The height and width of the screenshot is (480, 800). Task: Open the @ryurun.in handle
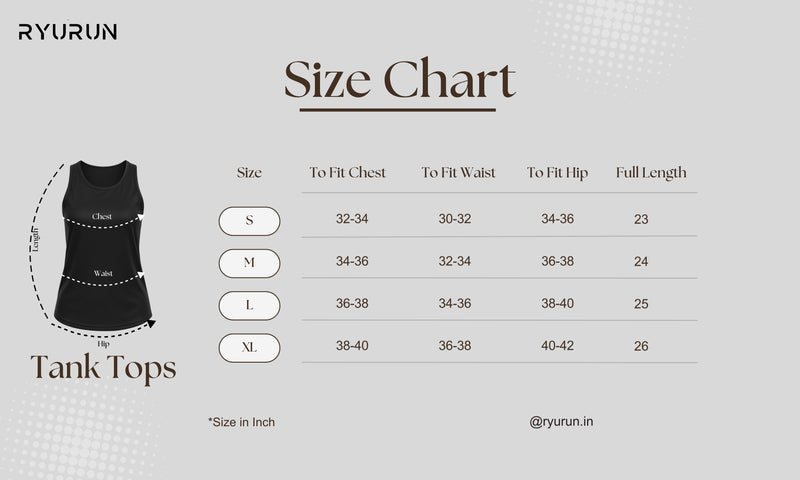coord(561,422)
